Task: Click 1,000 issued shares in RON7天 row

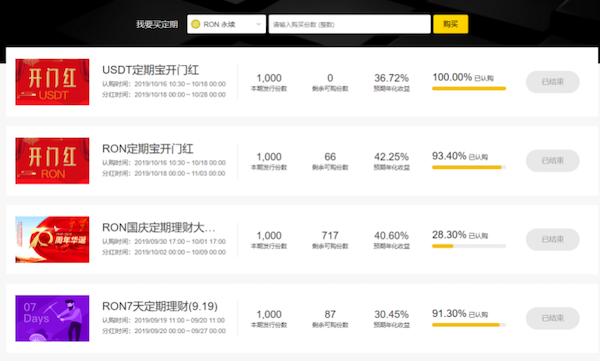Action: click(x=269, y=315)
